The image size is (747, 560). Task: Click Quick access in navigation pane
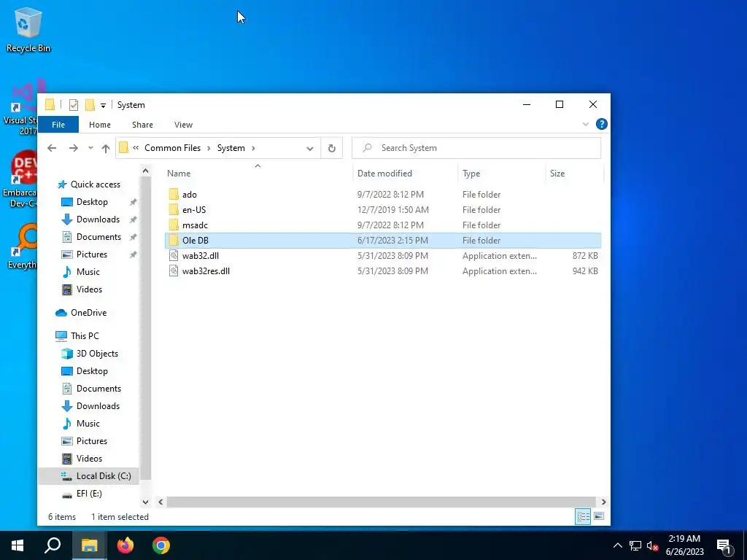[x=96, y=184]
